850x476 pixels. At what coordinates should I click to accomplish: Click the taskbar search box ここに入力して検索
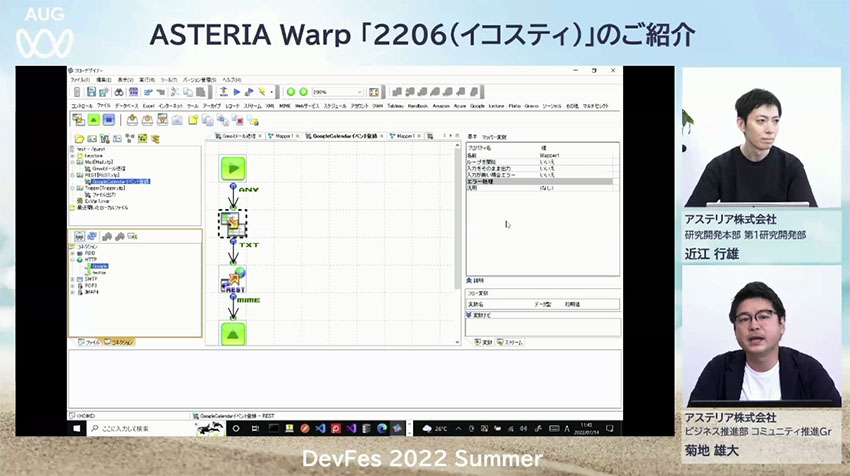pos(141,428)
